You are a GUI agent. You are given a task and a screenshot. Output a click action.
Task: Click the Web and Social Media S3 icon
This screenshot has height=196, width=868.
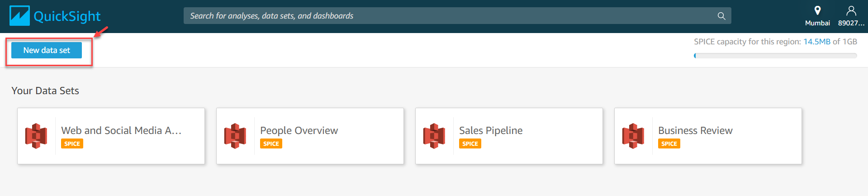pyautogui.click(x=36, y=136)
